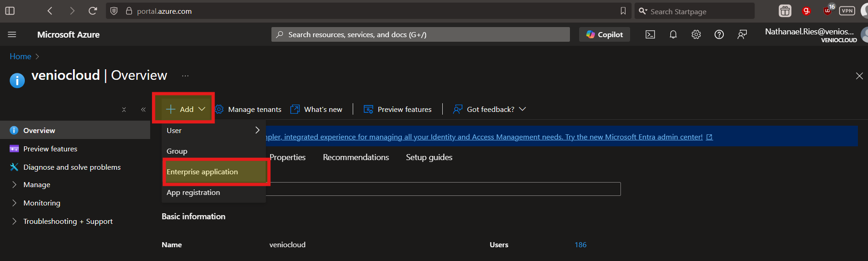Click the veniocloud name value
The height and width of the screenshot is (261, 868).
(287, 245)
